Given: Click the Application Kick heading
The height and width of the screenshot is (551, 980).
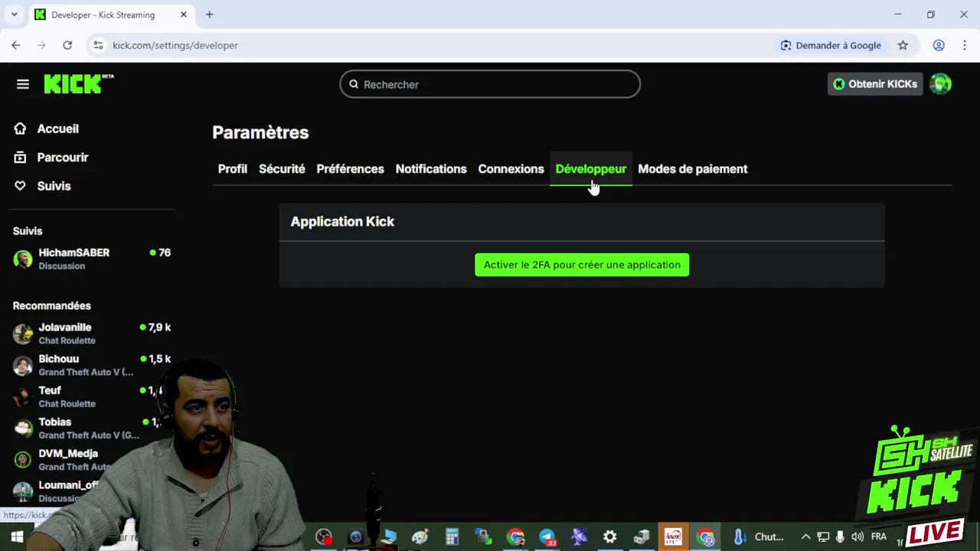Looking at the screenshot, I should (342, 222).
